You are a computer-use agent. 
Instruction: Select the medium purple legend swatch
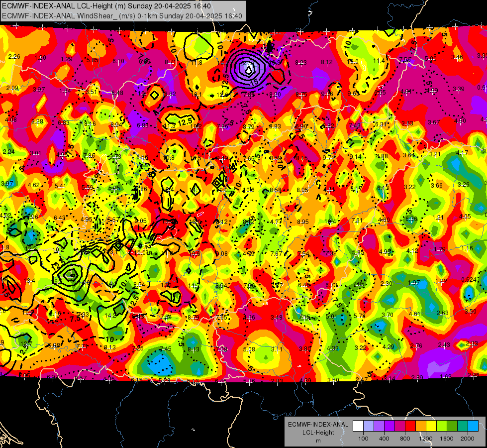point(379,426)
